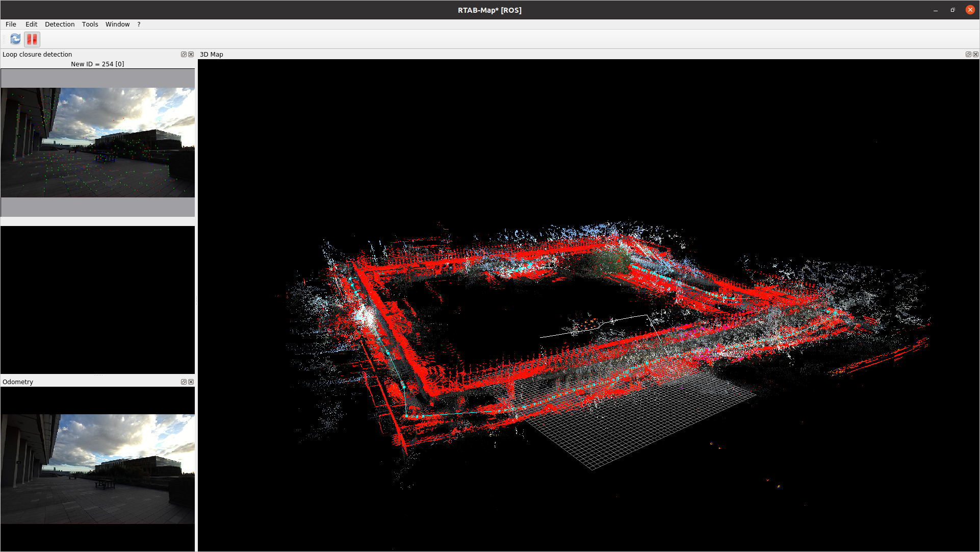Click the blue refresh arrows toolbar icon
This screenshot has height=552, width=980.
click(15, 39)
